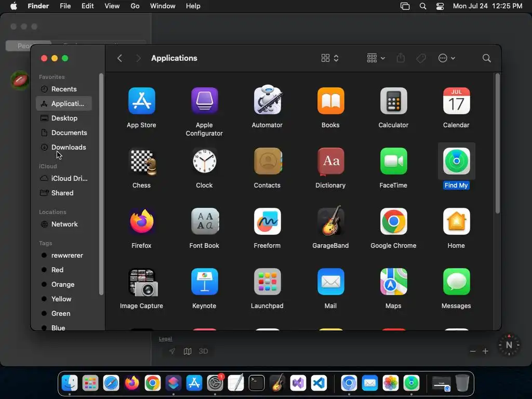Select the FaceTime app icon
Viewport: 532px width, 399px height.
coord(393,161)
